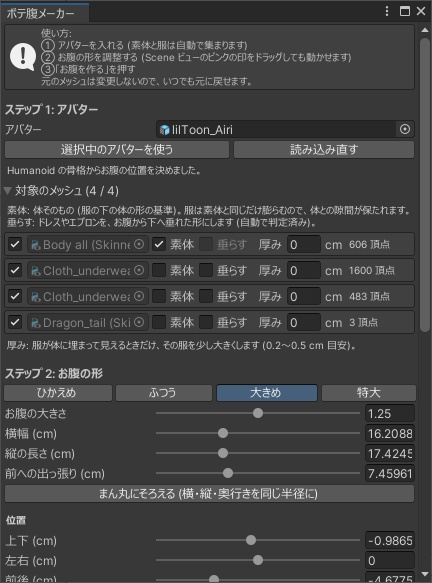
Task: Click the 選択中のアバターを使う button
Action: click(x=117, y=149)
